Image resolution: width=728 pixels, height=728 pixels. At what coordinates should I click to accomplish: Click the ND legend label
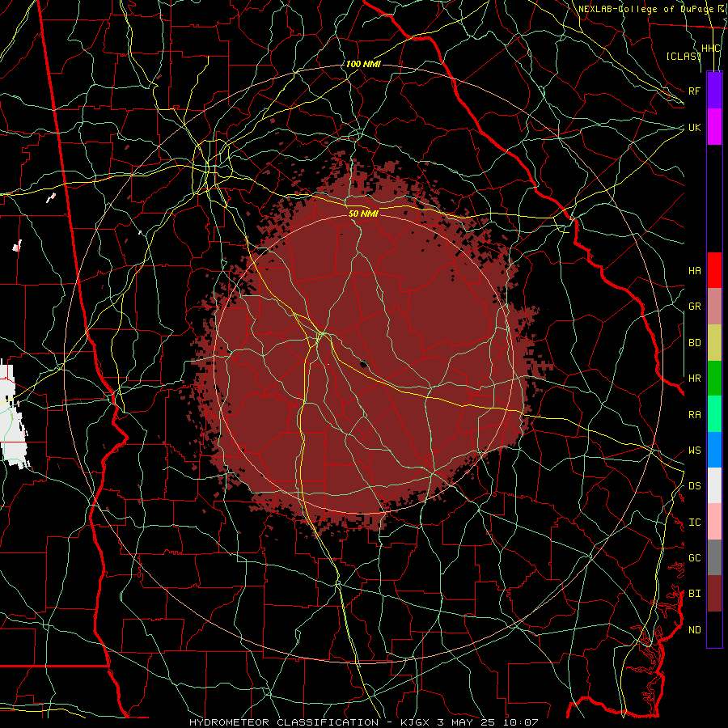695,630
